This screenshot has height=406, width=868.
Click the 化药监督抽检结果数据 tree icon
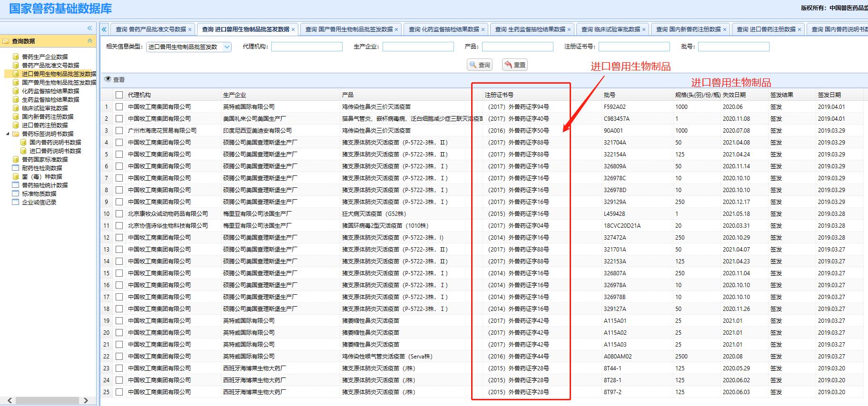[x=16, y=91]
